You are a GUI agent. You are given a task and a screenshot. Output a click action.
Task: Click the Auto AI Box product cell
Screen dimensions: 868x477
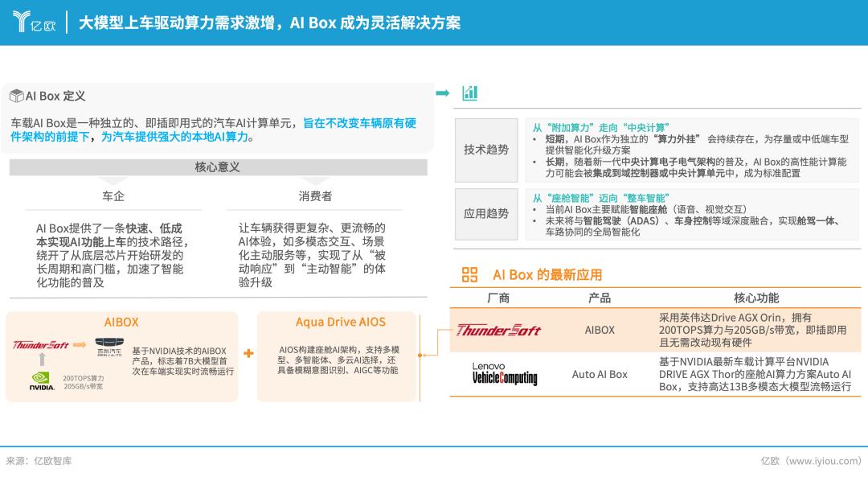pyautogui.click(x=600, y=374)
